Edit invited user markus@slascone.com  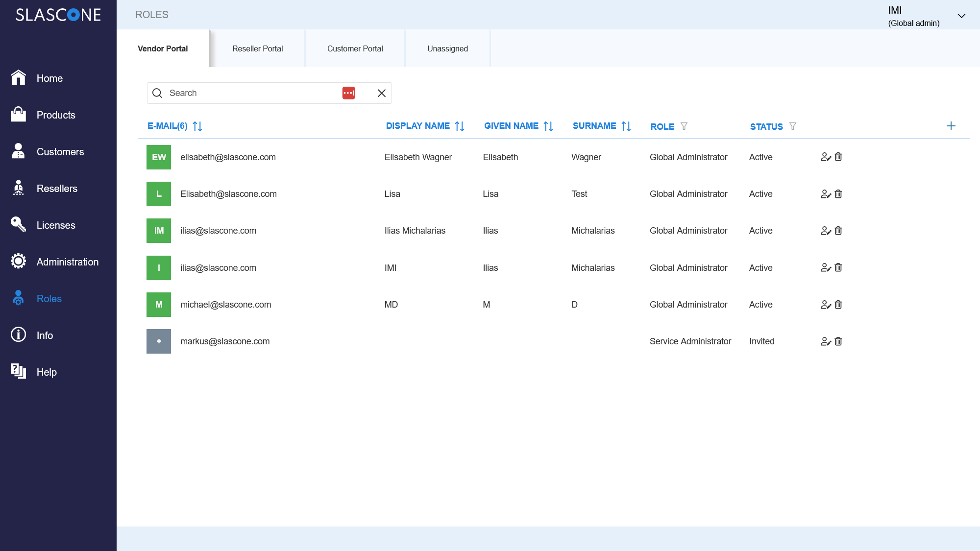(x=826, y=341)
